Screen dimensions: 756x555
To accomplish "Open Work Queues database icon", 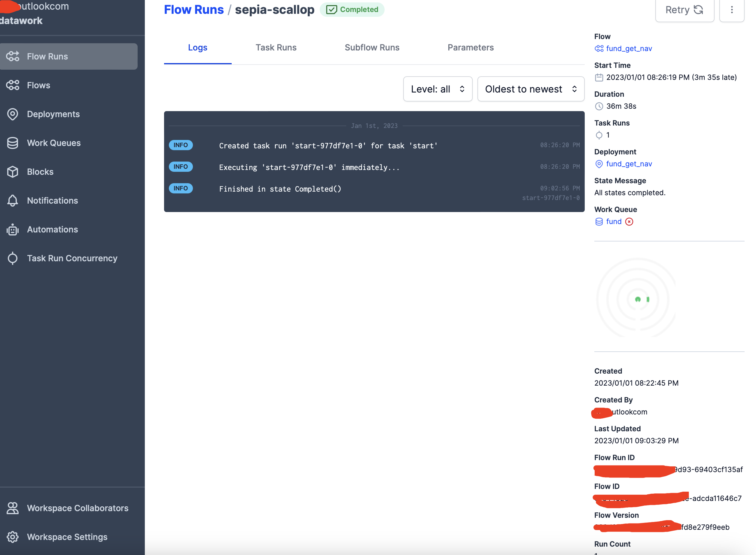I will tap(13, 143).
